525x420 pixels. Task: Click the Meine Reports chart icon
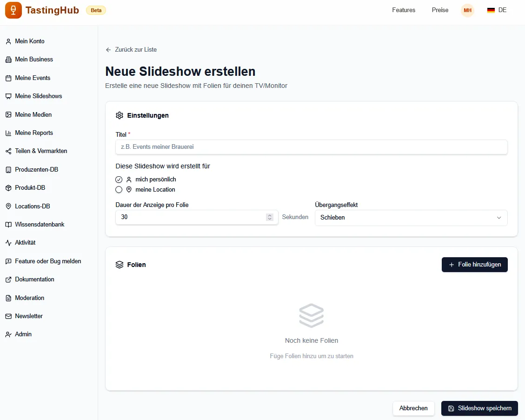pos(8,133)
